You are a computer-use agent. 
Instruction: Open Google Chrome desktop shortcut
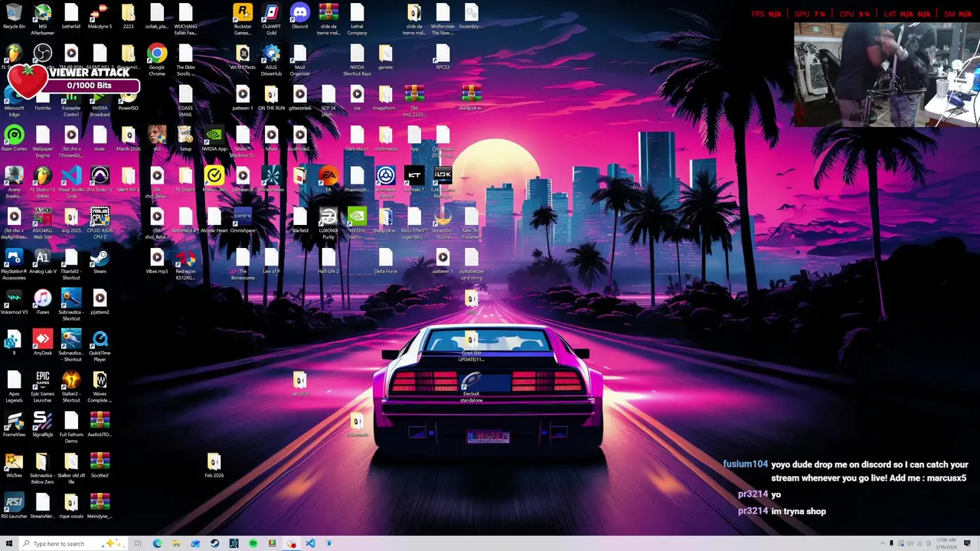point(157,60)
